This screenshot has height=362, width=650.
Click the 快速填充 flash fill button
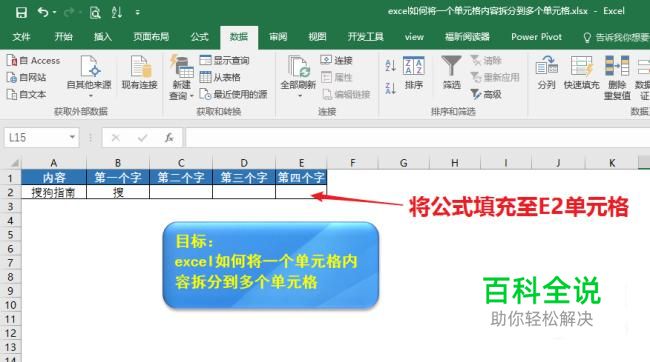pyautogui.click(x=582, y=73)
